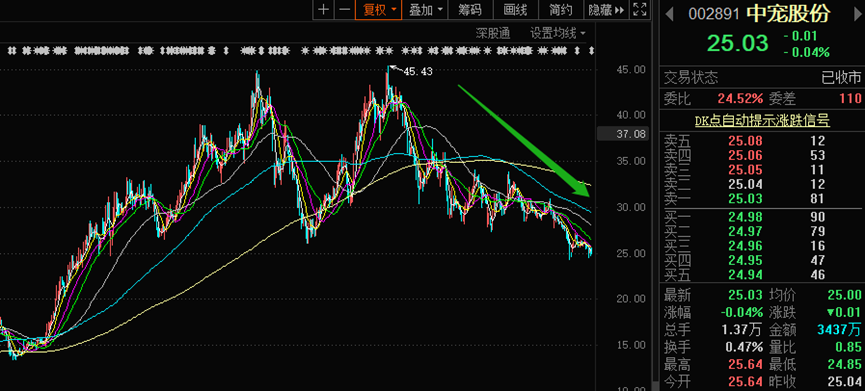Viewport: 865px width, 391px height.
Task: Open the 复权 adjustment dropdown
Action: pyautogui.click(x=378, y=9)
